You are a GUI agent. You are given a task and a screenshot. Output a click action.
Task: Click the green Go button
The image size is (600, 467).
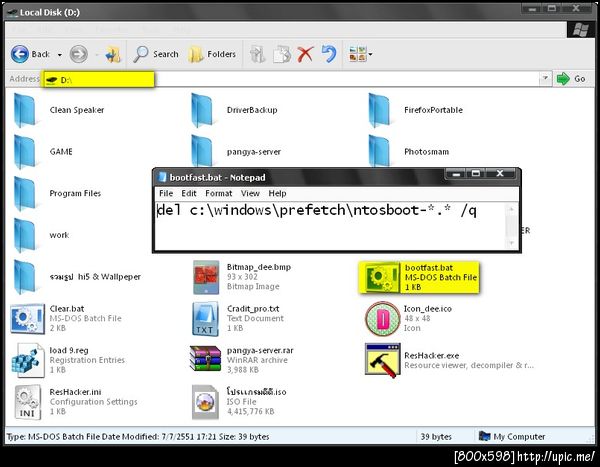[571, 79]
